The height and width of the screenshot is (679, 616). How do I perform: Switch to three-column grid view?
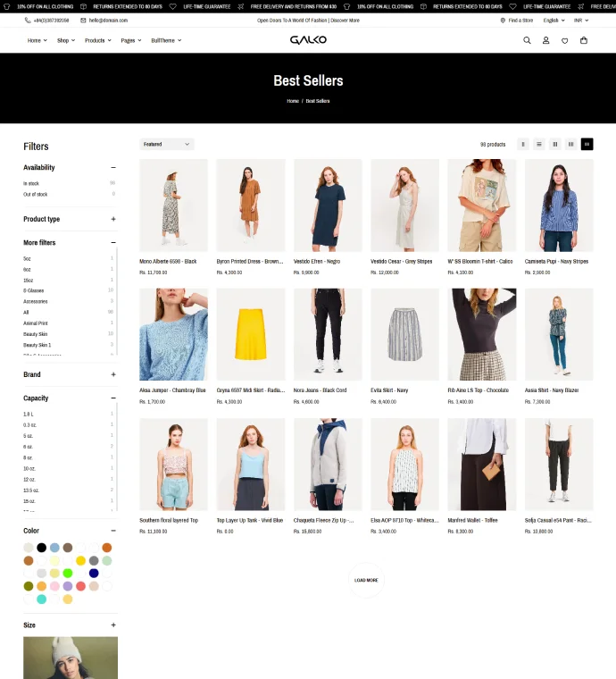point(571,144)
